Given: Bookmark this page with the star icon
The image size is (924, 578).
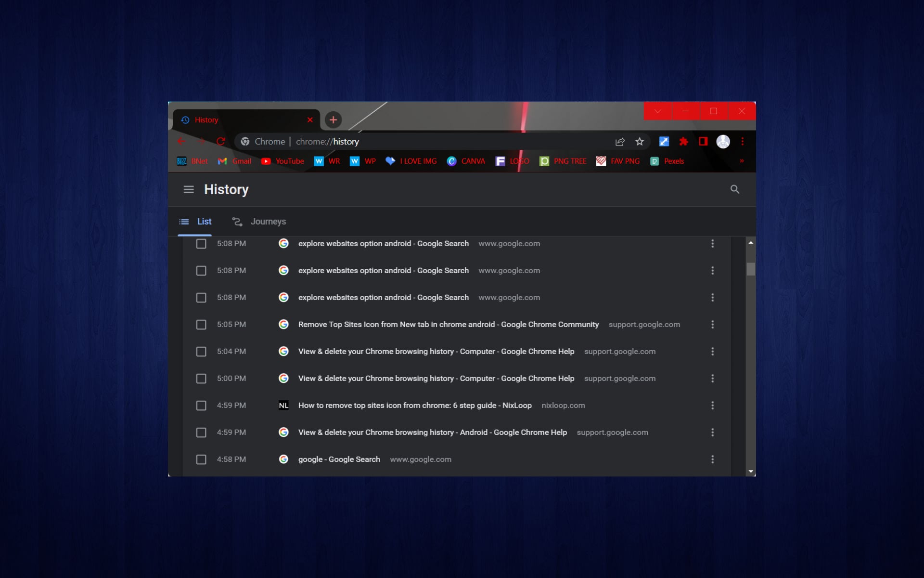Looking at the screenshot, I should point(639,142).
